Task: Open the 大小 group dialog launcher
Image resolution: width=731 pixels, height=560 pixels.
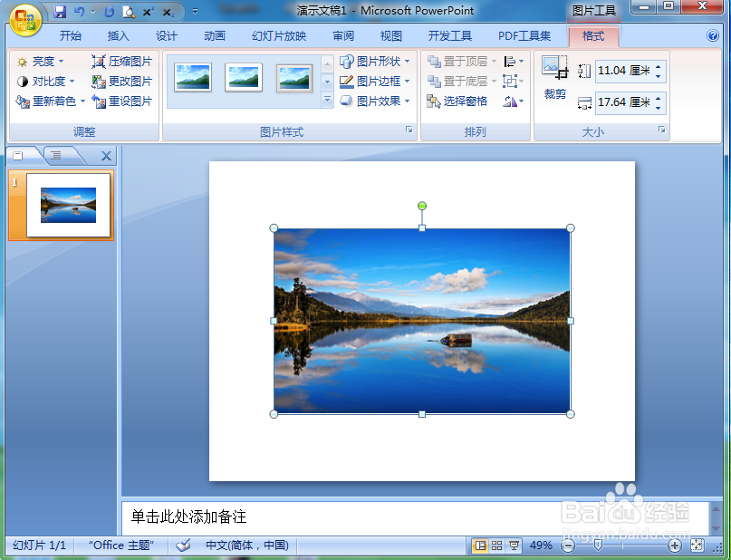Action: click(661, 130)
